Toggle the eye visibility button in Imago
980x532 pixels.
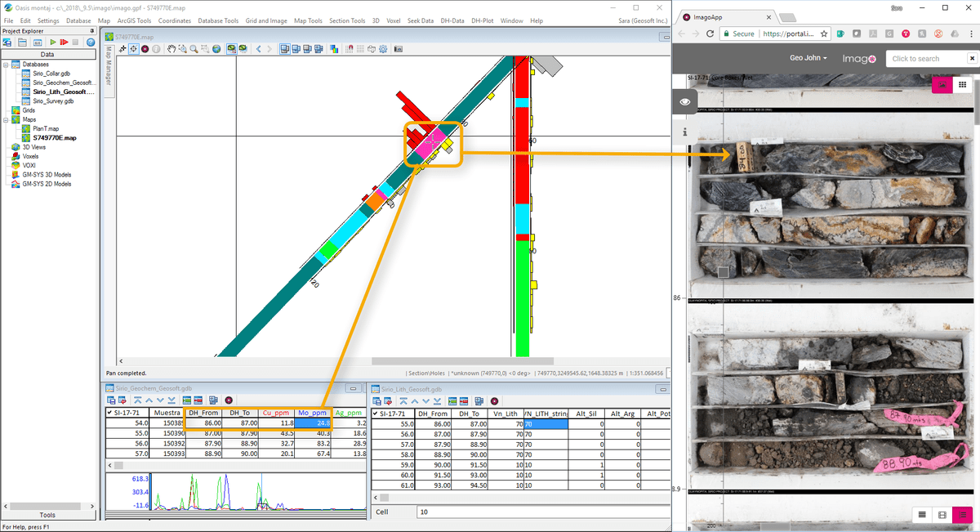tap(685, 101)
